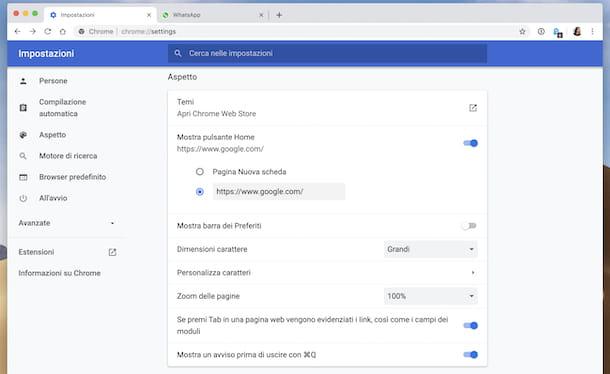Open Browser predefinito section
Screen dimensions: 610x374
(72, 177)
